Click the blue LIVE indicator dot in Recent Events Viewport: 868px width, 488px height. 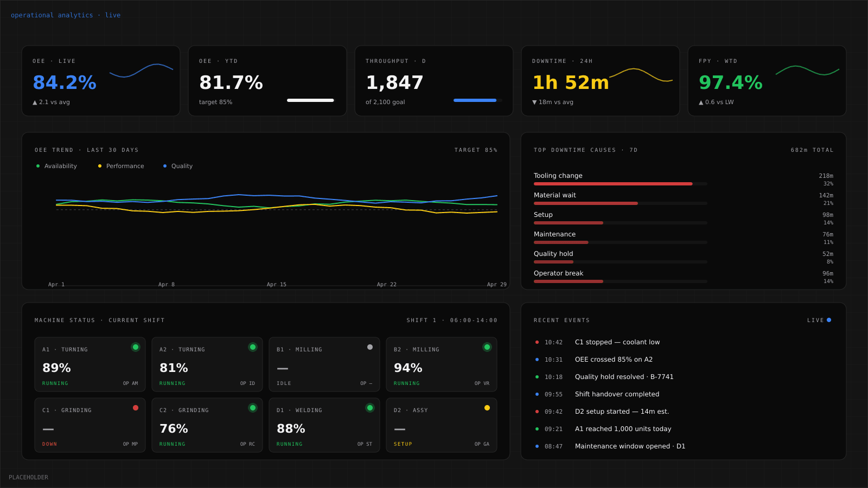pos(828,320)
